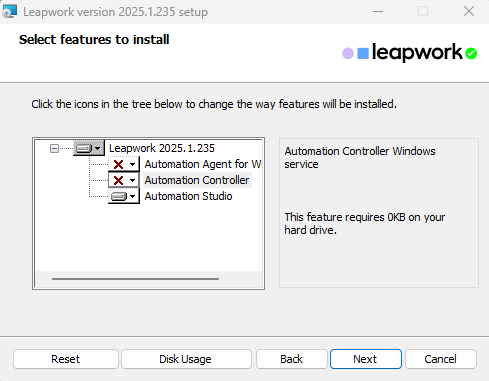Open the Disk Usage dialog
The width and height of the screenshot is (489, 381).
coord(186,359)
